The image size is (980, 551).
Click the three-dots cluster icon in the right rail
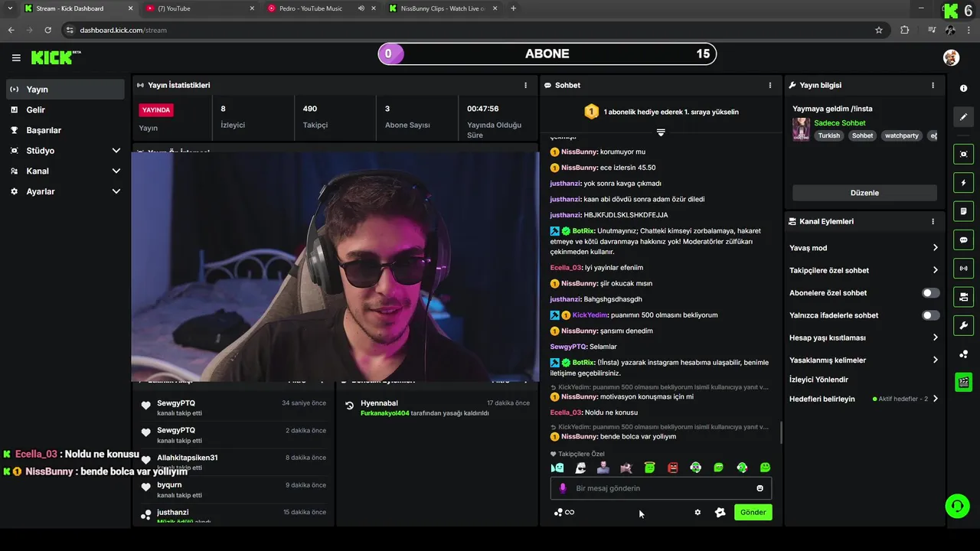click(963, 354)
